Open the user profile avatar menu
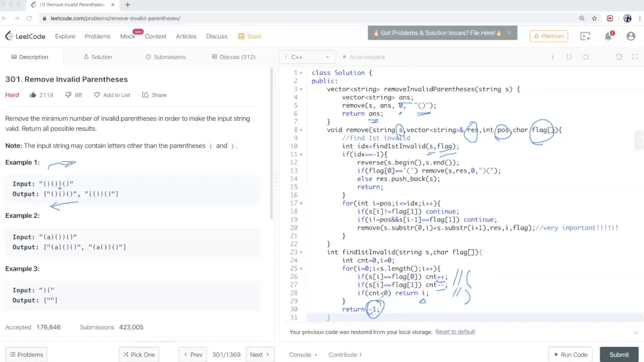This screenshot has height=362, width=644. [631, 36]
